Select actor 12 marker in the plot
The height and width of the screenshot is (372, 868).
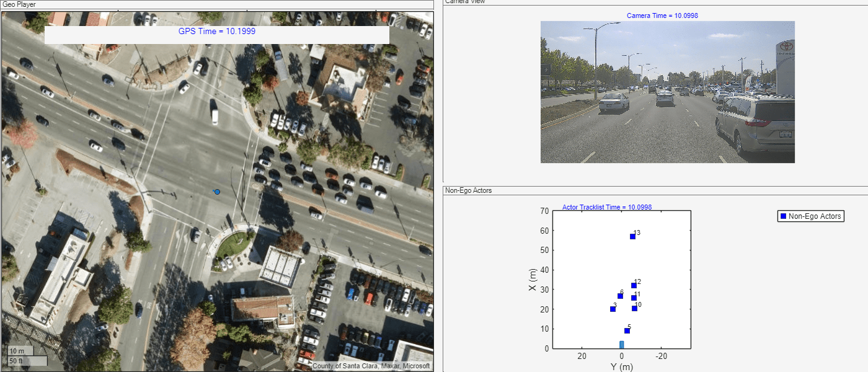pyautogui.click(x=634, y=285)
